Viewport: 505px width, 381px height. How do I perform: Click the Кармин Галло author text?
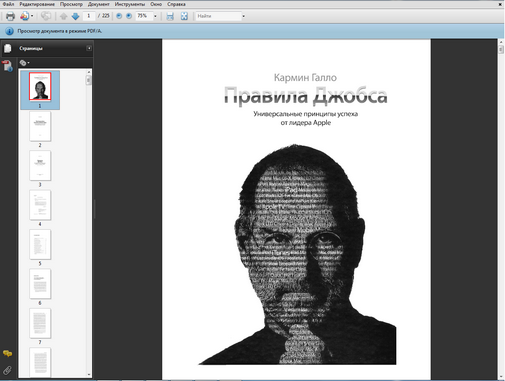(x=305, y=78)
